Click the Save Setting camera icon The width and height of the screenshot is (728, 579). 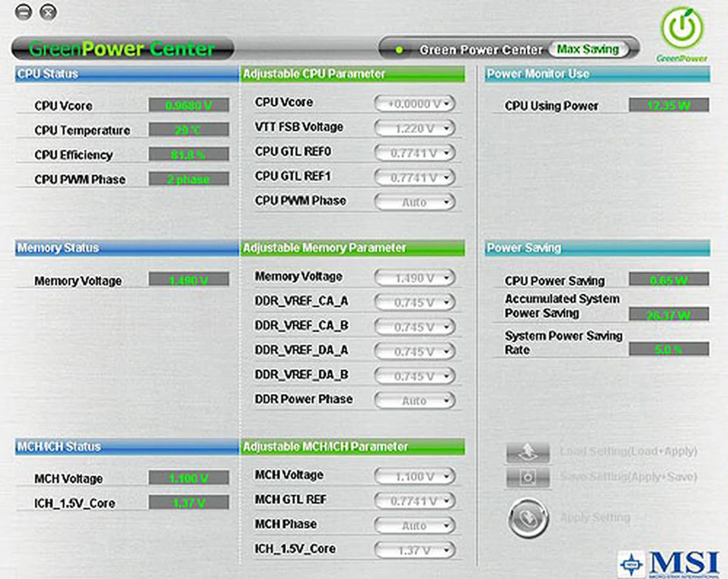pyautogui.click(x=527, y=477)
